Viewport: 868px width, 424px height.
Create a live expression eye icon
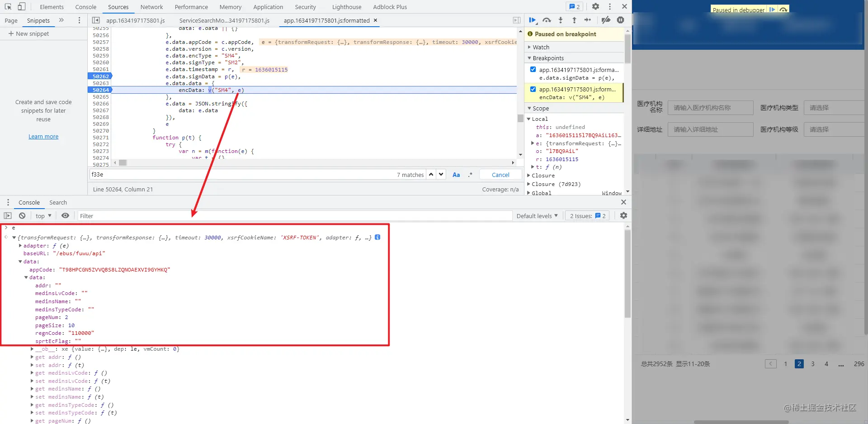pos(66,216)
